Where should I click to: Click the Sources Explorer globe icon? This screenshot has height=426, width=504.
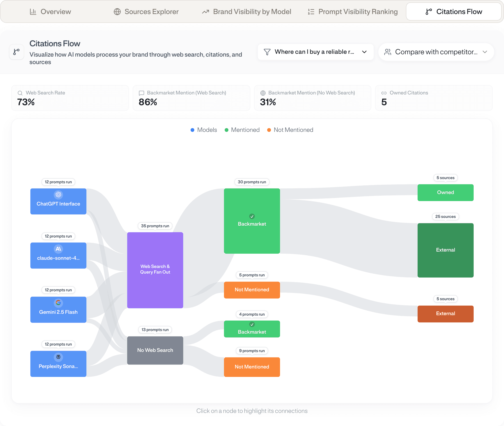[x=117, y=12]
